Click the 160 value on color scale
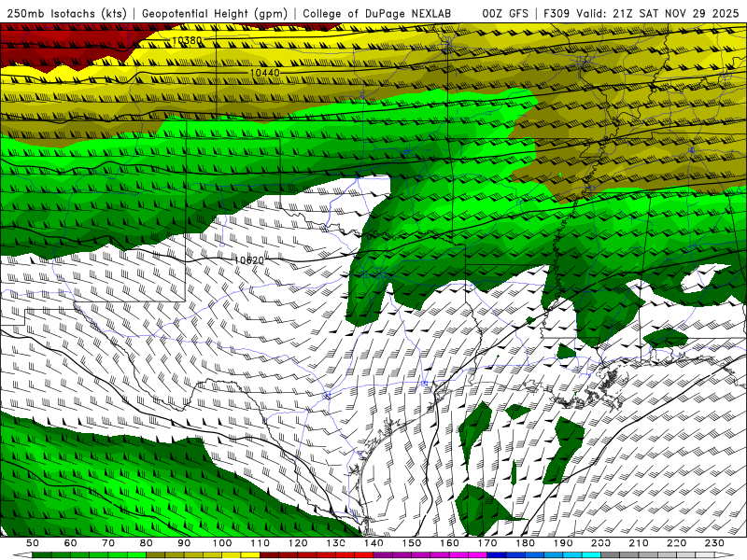The width and height of the screenshot is (747, 560). pos(449,543)
